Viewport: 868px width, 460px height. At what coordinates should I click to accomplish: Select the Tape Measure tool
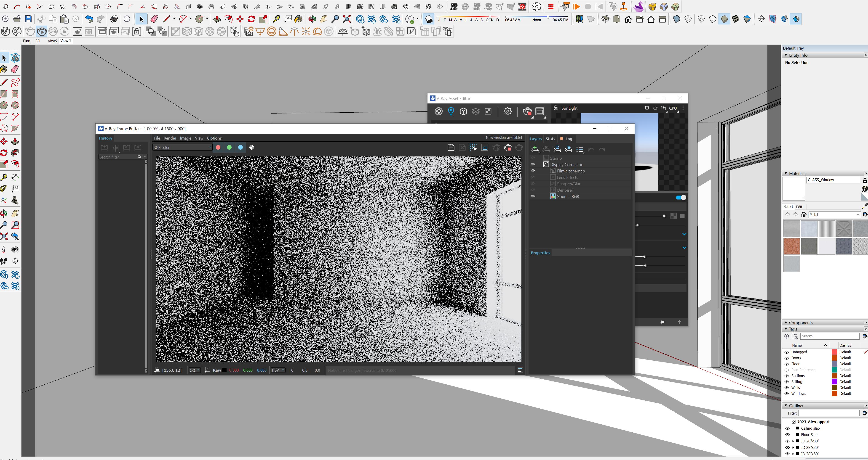tap(276, 19)
